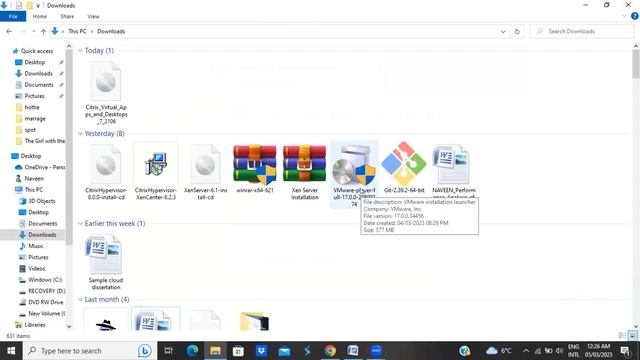The height and width of the screenshot is (360, 640).
Task: Open the hottie folder in sidebar
Action: point(32,107)
